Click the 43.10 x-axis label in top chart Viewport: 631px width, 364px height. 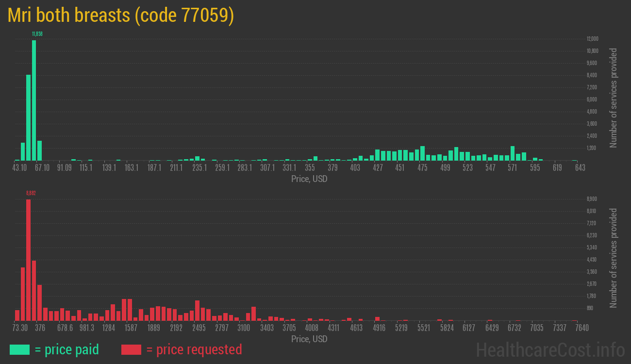point(20,168)
